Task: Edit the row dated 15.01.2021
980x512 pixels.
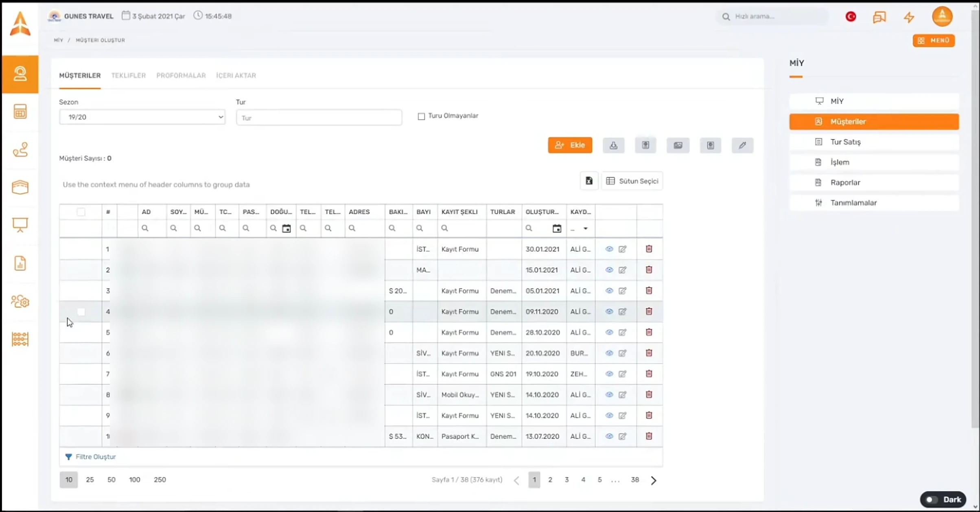Action: click(622, 270)
